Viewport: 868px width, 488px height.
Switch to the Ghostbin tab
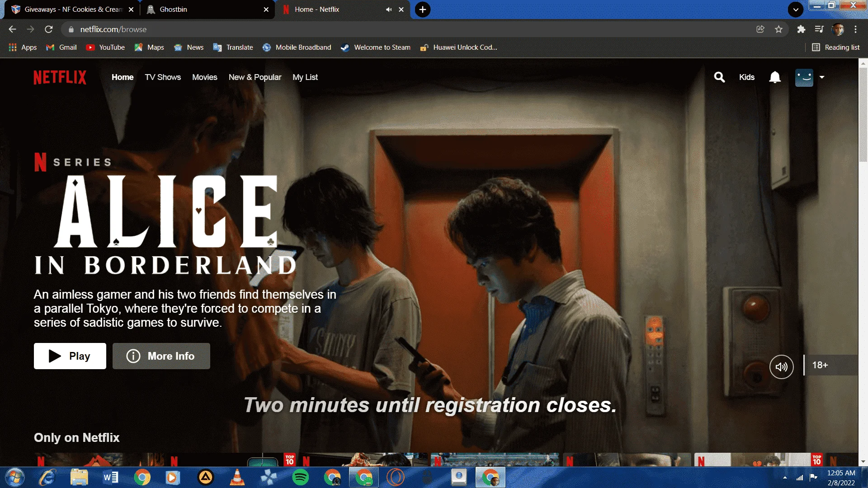(207, 9)
